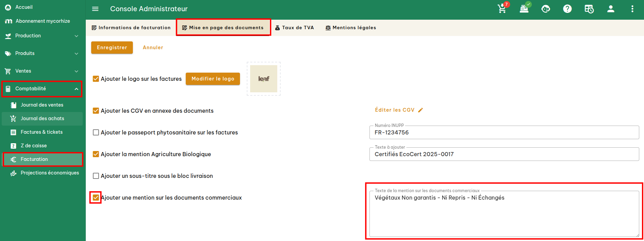Open the three-dot more options menu
The width and height of the screenshot is (644, 241).
click(x=632, y=9)
